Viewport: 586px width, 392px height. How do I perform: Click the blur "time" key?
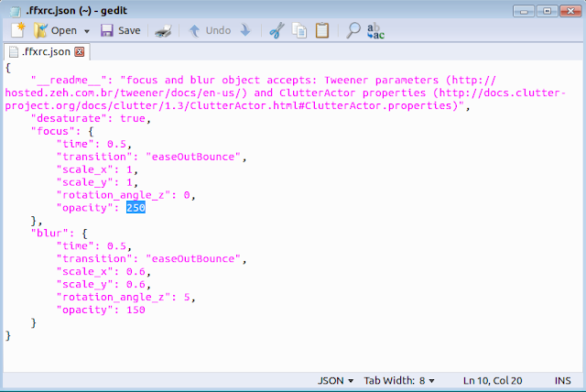(x=75, y=245)
